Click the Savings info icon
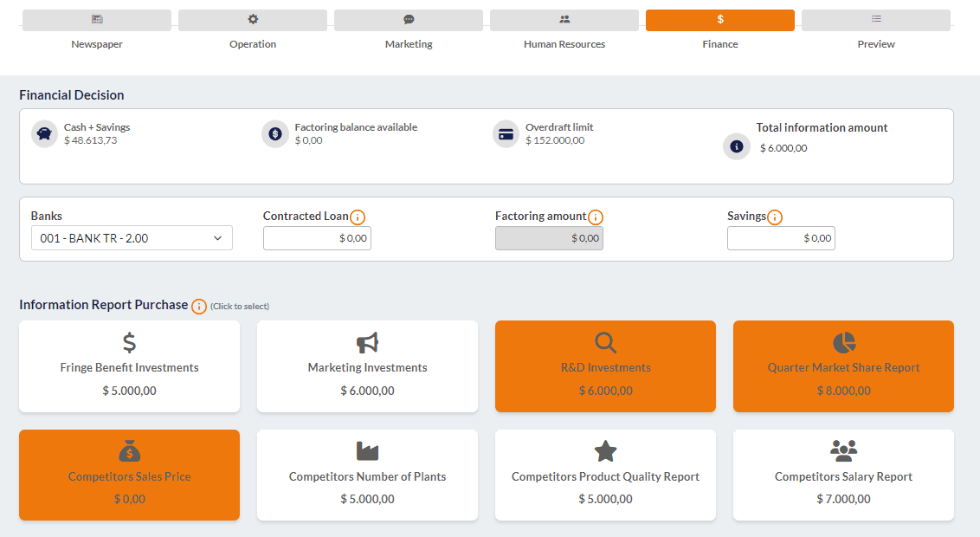Viewport: 980px width, 537px height. 775,217
